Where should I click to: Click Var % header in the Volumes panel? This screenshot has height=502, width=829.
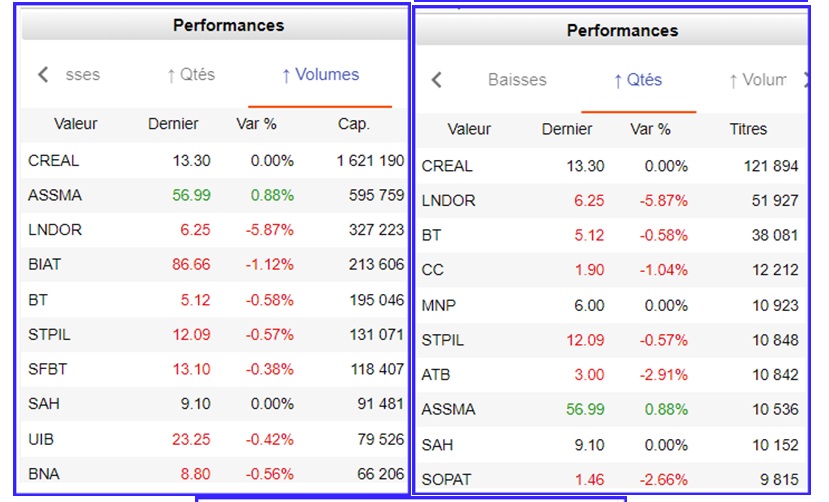pos(256,124)
